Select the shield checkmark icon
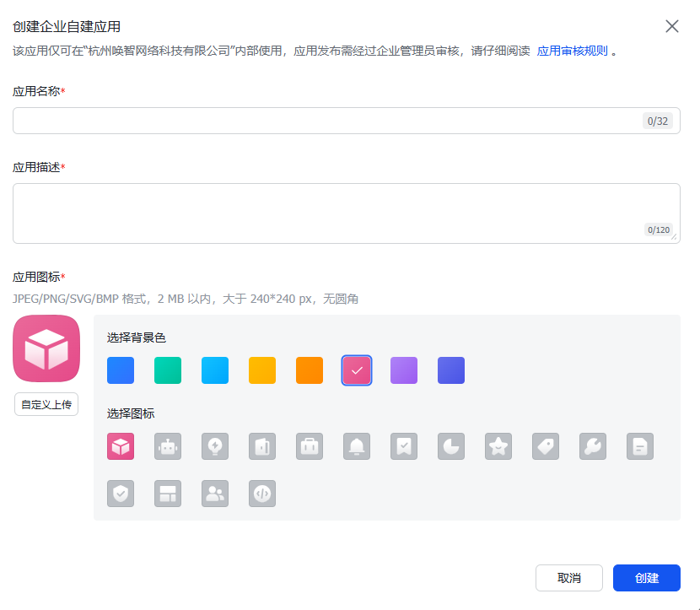This screenshot has height=610, width=700. [x=121, y=494]
